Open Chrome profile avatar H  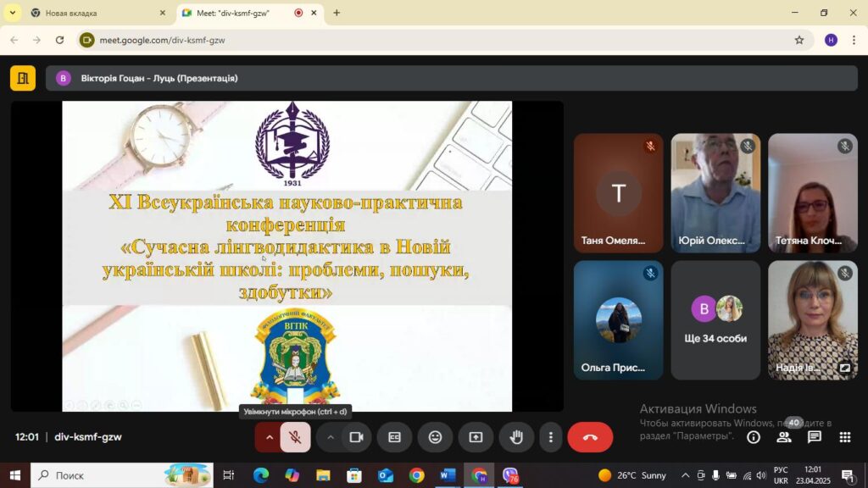pyautogui.click(x=831, y=40)
